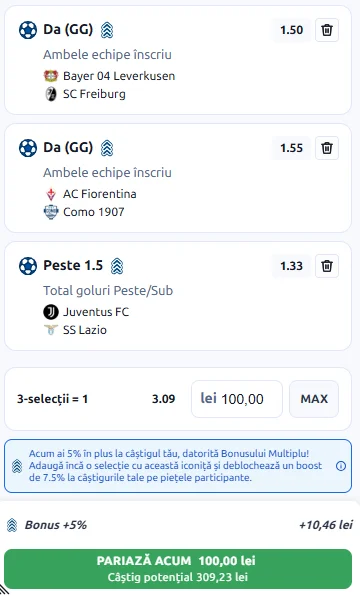Click the SS Lazio team name
The image size is (360, 596).
point(85,330)
